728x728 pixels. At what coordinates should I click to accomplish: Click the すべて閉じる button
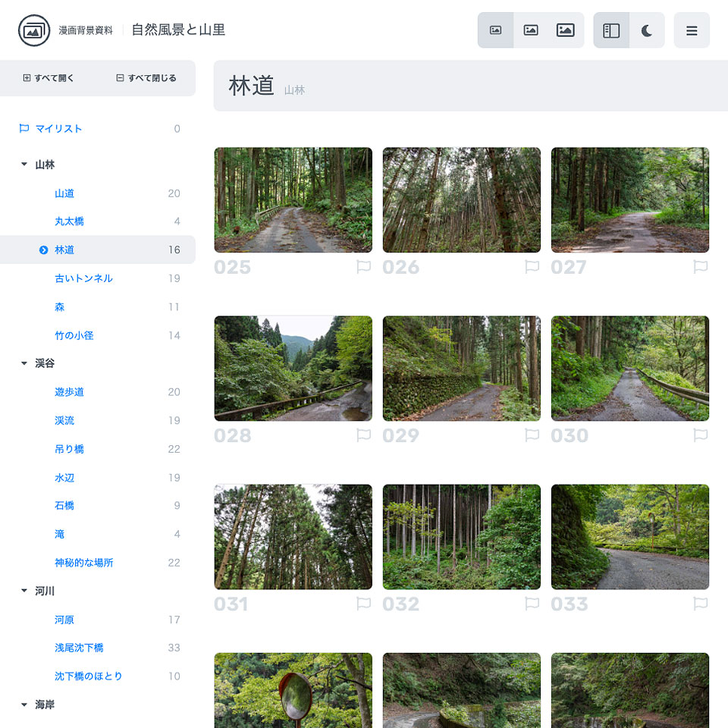[x=146, y=77]
